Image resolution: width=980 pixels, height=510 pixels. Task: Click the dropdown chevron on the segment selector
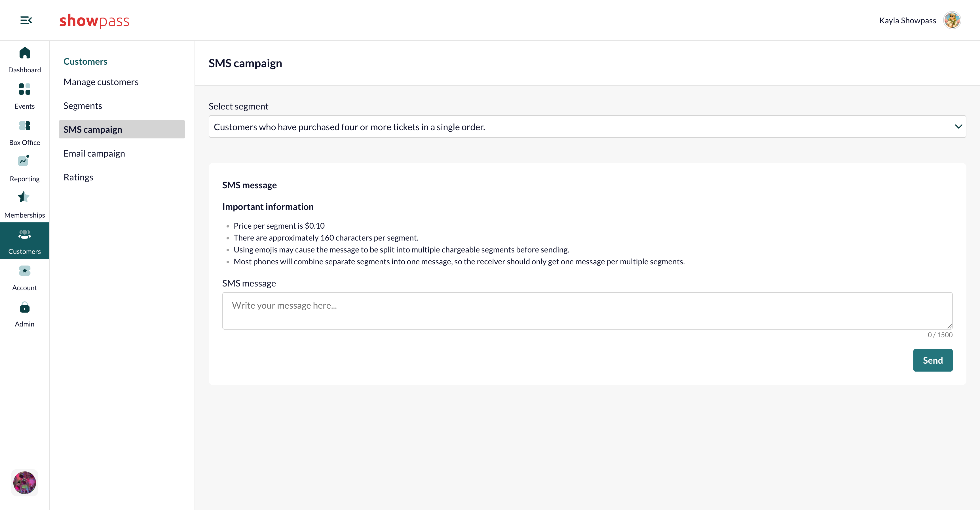click(958, 126)
